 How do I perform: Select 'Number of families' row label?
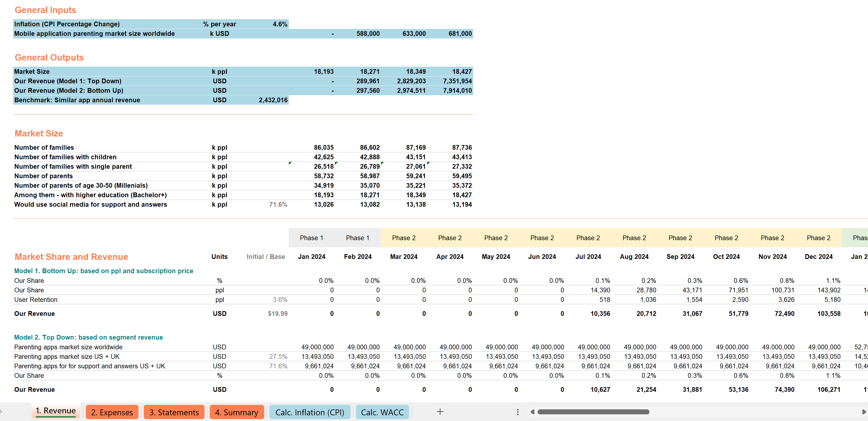pos(44,147)
